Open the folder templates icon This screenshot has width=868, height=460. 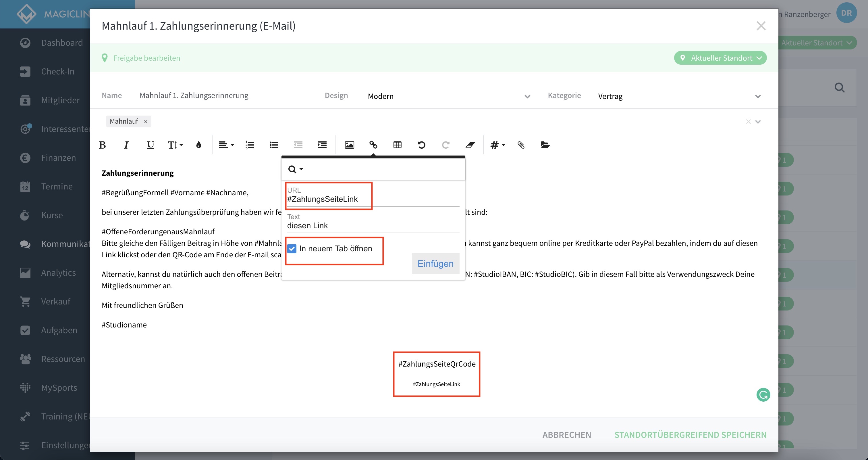545,145
